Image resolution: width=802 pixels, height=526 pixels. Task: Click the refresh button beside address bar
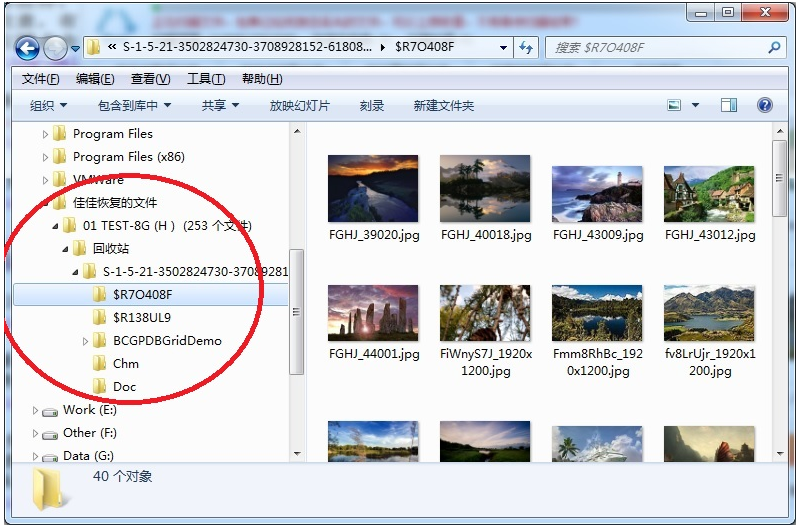click(x=526, y=48)
